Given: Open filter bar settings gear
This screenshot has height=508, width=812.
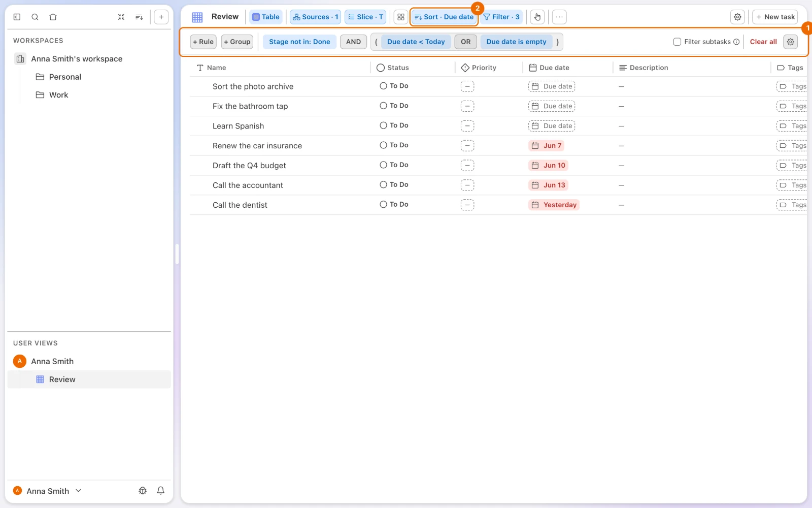Looking at the screenshot, I should coord(790,42).
